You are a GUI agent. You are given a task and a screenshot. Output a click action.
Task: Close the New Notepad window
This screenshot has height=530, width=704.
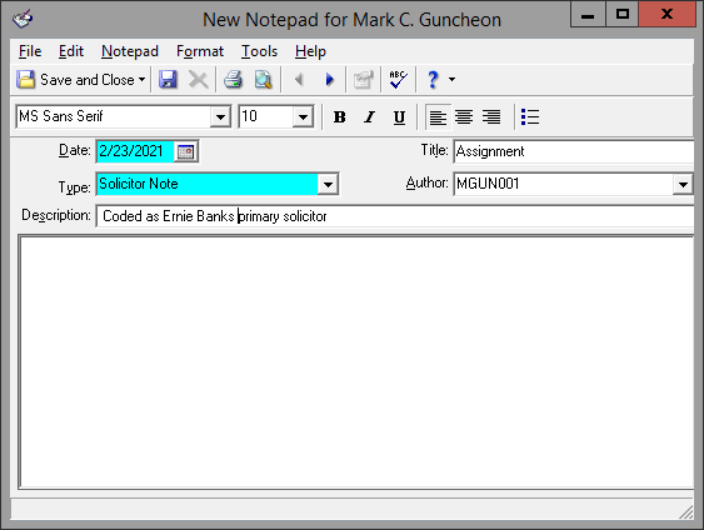pos(667,14)
